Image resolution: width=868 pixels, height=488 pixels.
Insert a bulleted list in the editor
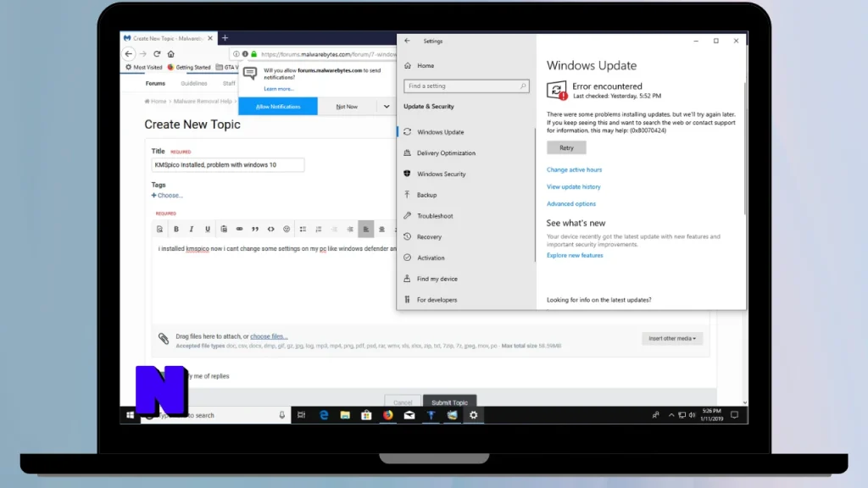[303, 229]
